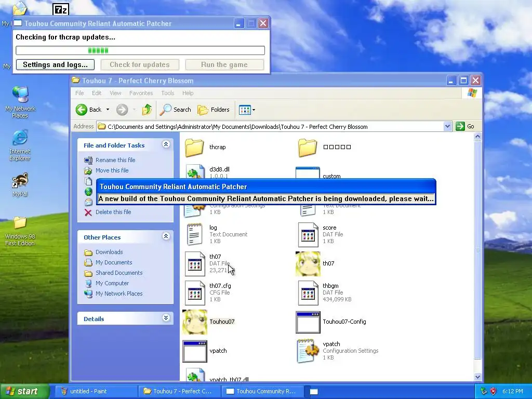The height and width of the screenshot is (399, 532).
Task: Select the score DAT file icon
Action: click(308, 234)
